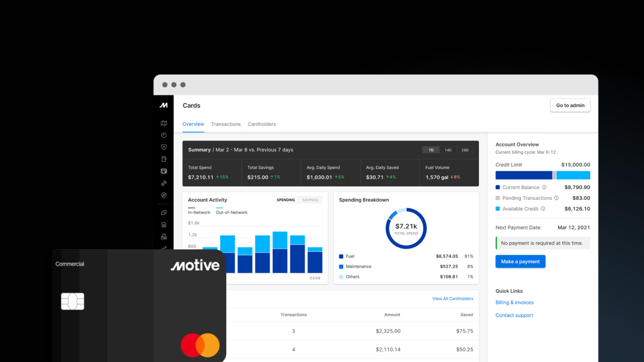The image size is (644, 362).
Task: Click the info icon next to Pending Transactions
Action: click(556, 198)
